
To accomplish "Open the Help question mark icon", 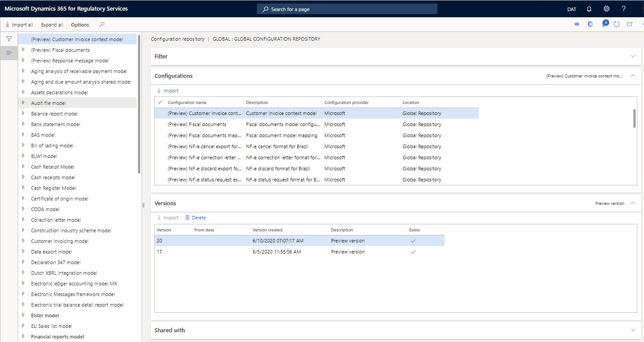I will pos(624,9).
